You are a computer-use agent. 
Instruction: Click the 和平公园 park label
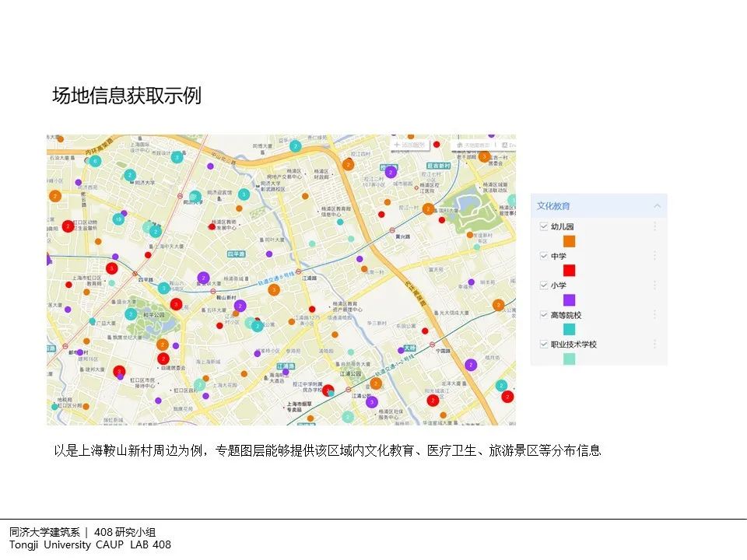click(154, 315)
